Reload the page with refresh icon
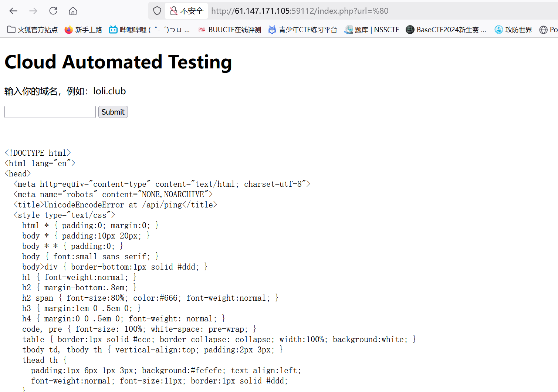558x392 pixels. 53,11
